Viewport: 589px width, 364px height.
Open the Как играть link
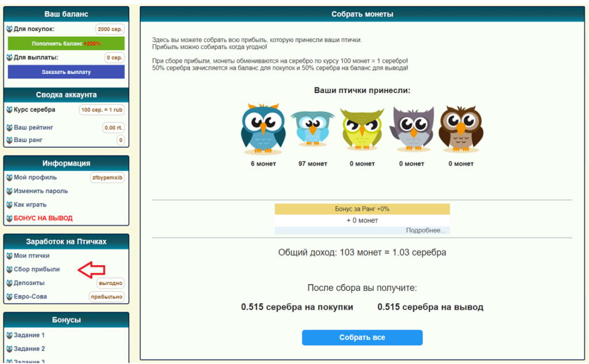coord(30,205)
